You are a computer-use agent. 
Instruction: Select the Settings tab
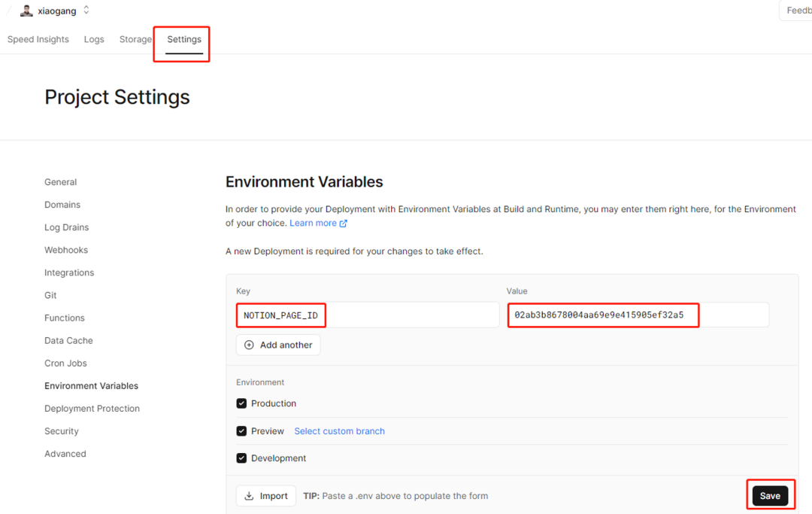pos(184,39)
